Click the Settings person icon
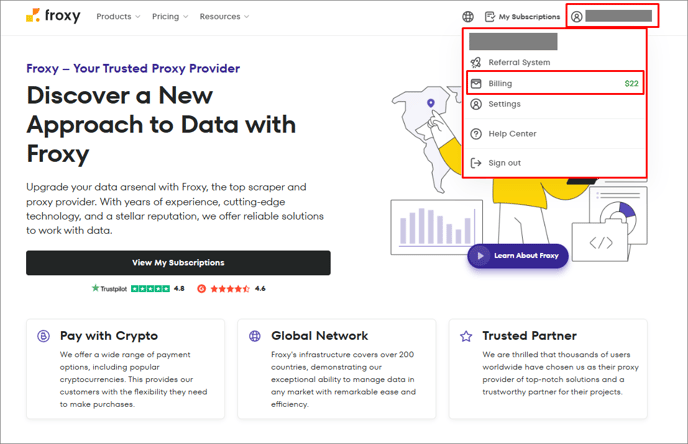Screen dimensions: 688x444 pos(476,104)
